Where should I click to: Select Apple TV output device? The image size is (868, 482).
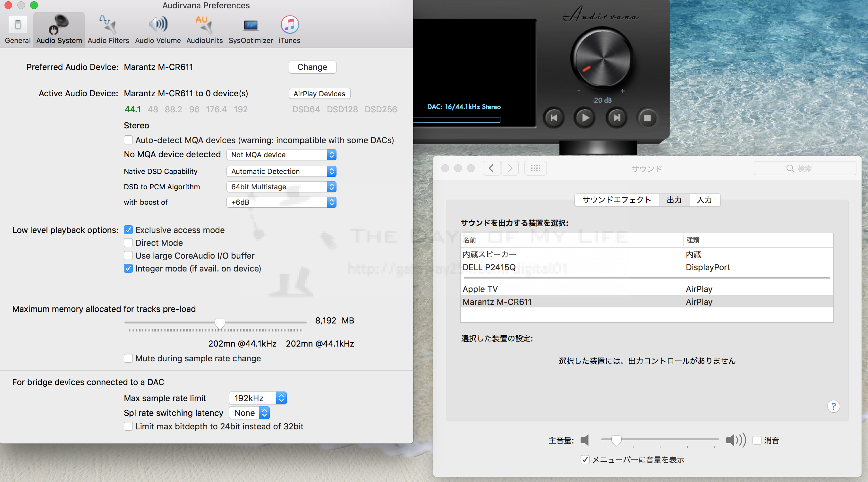pos(647,289)
